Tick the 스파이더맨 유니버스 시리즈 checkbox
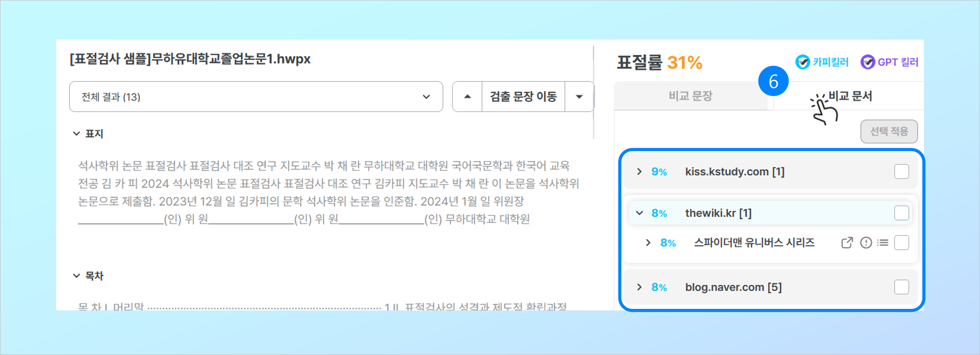This screenshot has height=355, width=980. (x=901, y=243)
